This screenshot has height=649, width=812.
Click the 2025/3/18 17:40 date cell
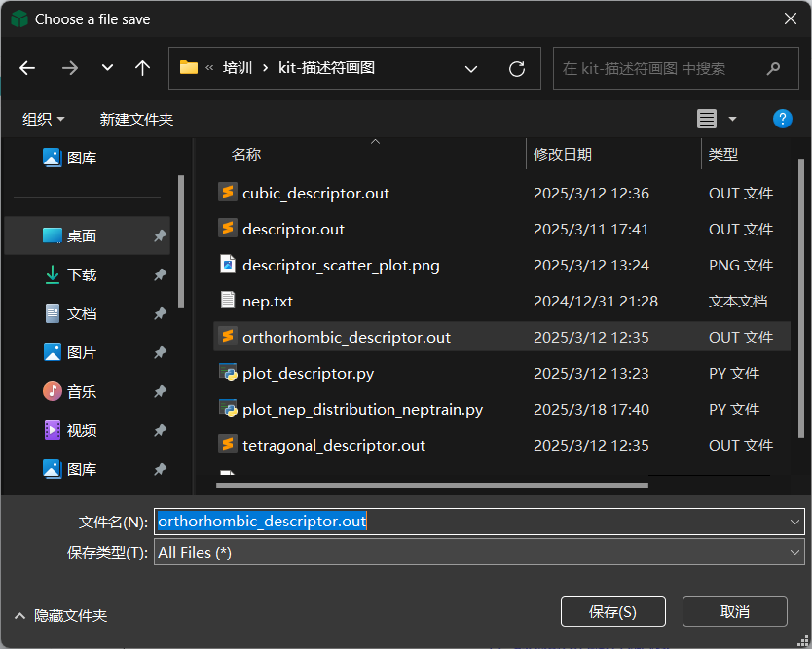pos(591,410)
